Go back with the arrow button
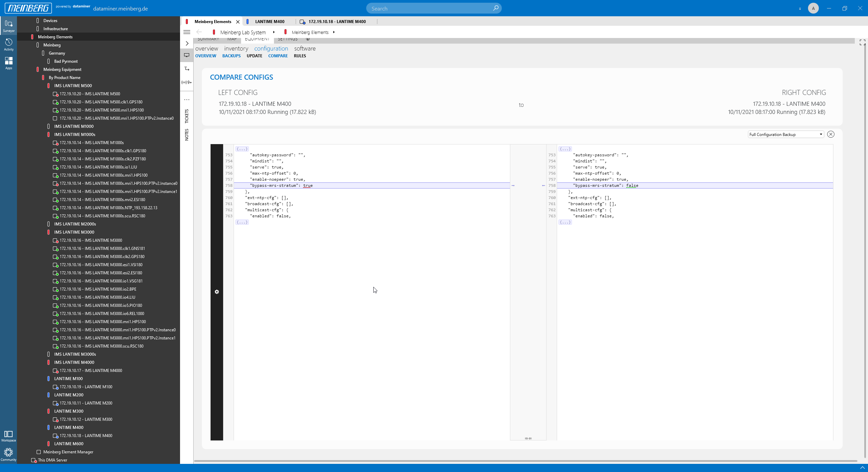 pos(199,32)
